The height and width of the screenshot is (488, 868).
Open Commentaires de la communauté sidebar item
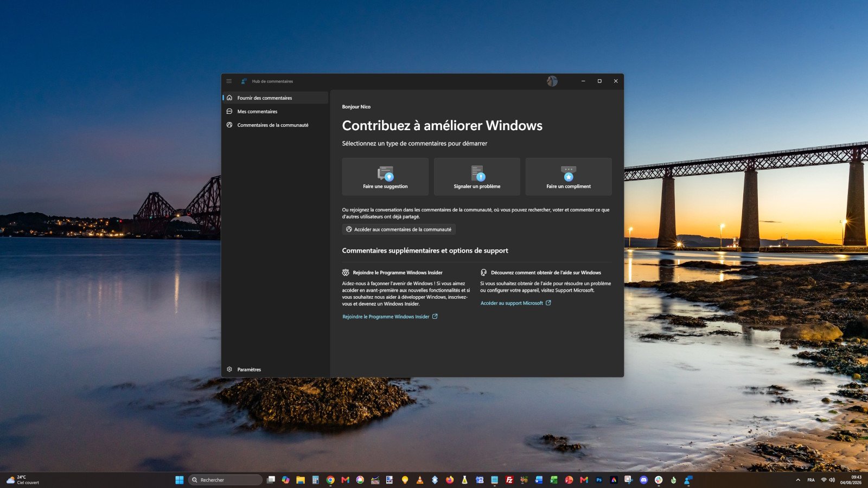(x=276, y=125)
